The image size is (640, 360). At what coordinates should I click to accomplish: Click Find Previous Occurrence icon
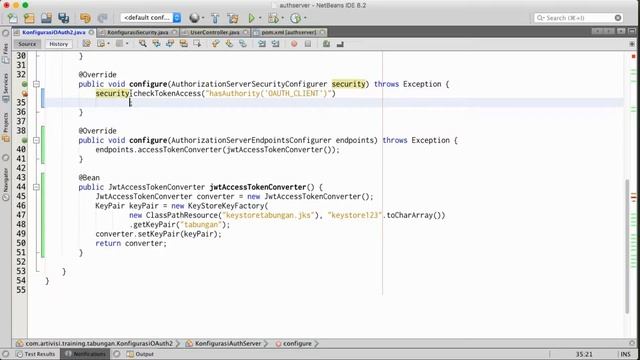pos(156,44)
